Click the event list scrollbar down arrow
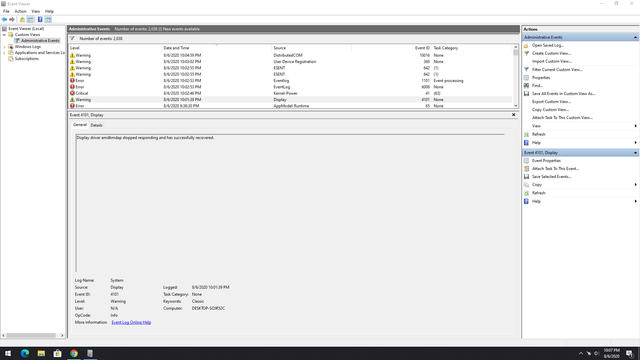Image resolution: width=640 pixels, height=360 pixels. [x=516, y=106]
